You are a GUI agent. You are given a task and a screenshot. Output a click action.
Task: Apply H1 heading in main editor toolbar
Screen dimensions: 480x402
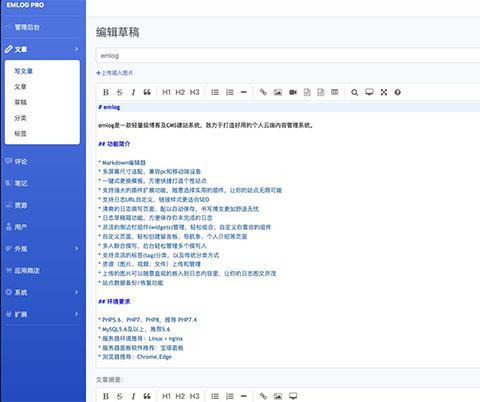pyautogui.click(x=166, y=92)
